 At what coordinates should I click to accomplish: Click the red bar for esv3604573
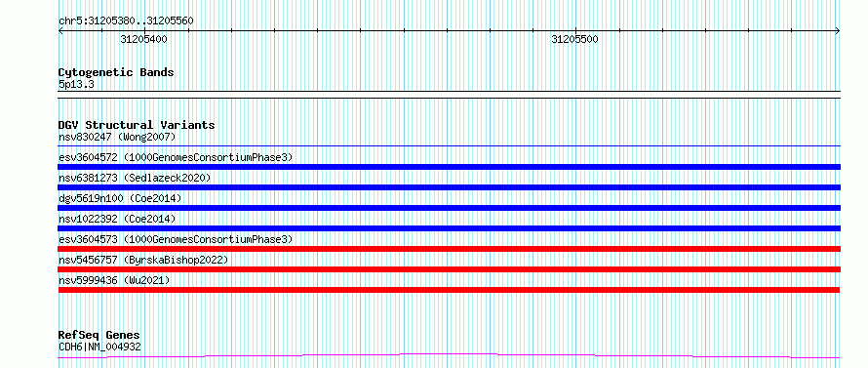click(x=449, y=249)
